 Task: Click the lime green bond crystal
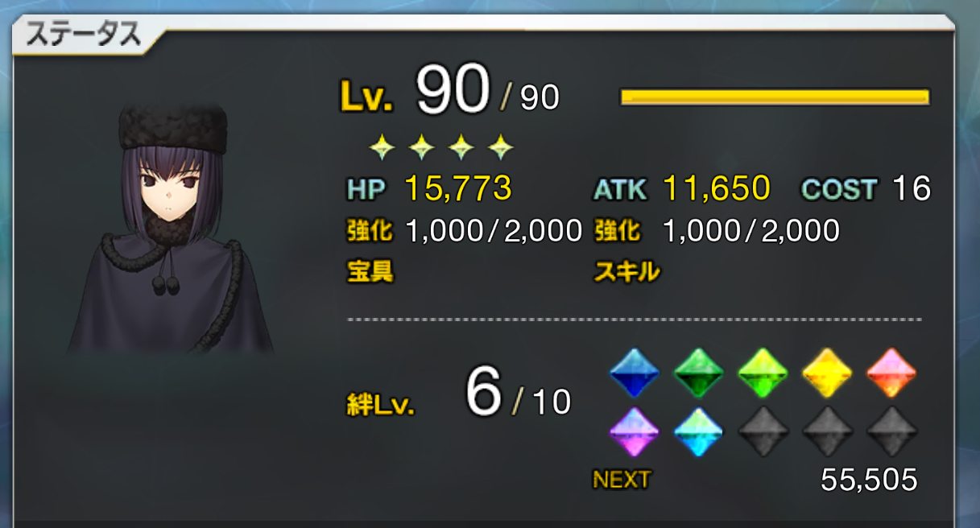pyautogui.click(x=763, y=373)
